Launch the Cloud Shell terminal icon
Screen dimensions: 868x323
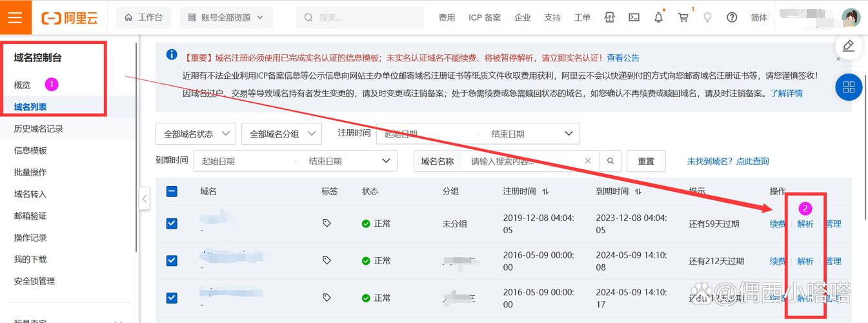coord(634,17)
